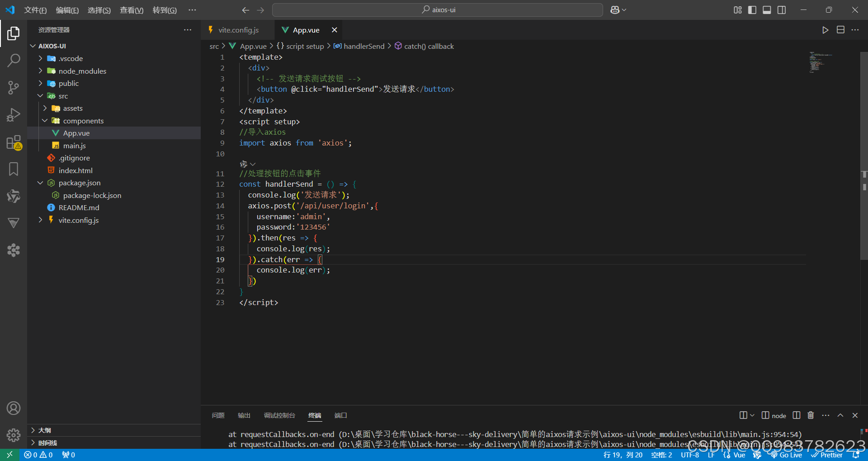Toggle the primary side bar
This screenshot has width=868, height=461.
(752, 10)
